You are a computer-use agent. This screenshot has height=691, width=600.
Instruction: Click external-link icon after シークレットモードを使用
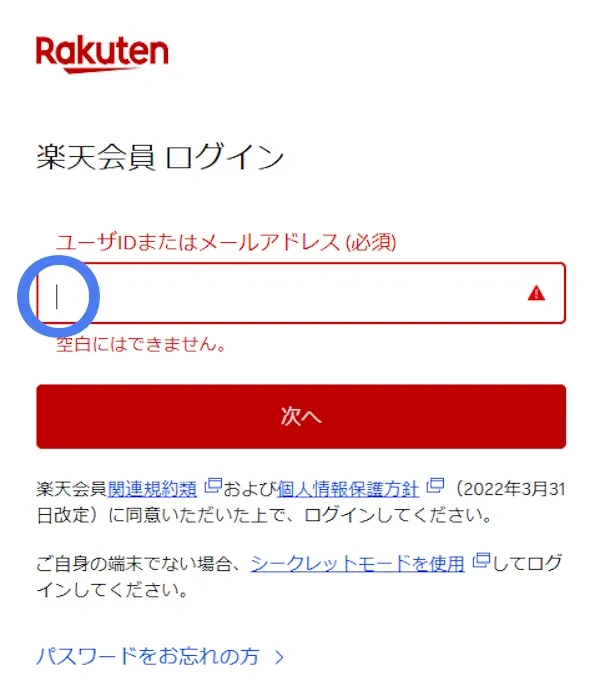point(481,560)
